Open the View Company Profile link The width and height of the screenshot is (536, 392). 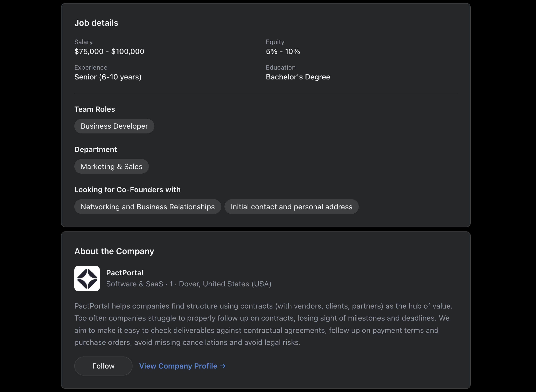pos(182,366)
